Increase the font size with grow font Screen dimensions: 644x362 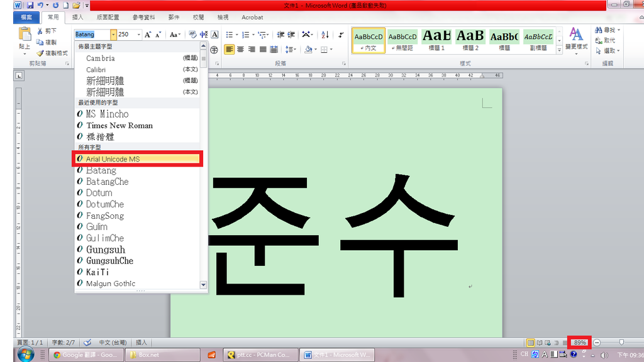(148, 35)
